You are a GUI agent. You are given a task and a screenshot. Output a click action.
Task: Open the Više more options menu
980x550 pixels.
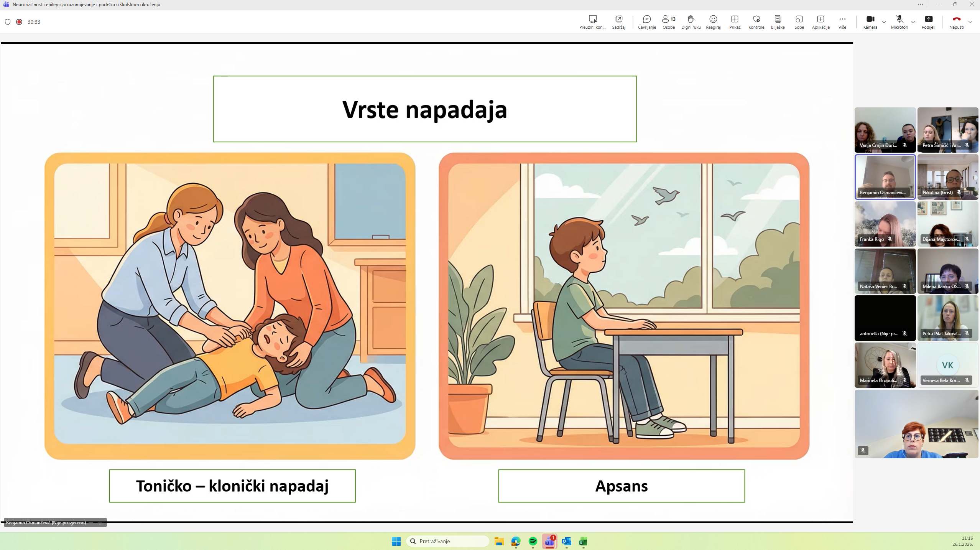842,21
